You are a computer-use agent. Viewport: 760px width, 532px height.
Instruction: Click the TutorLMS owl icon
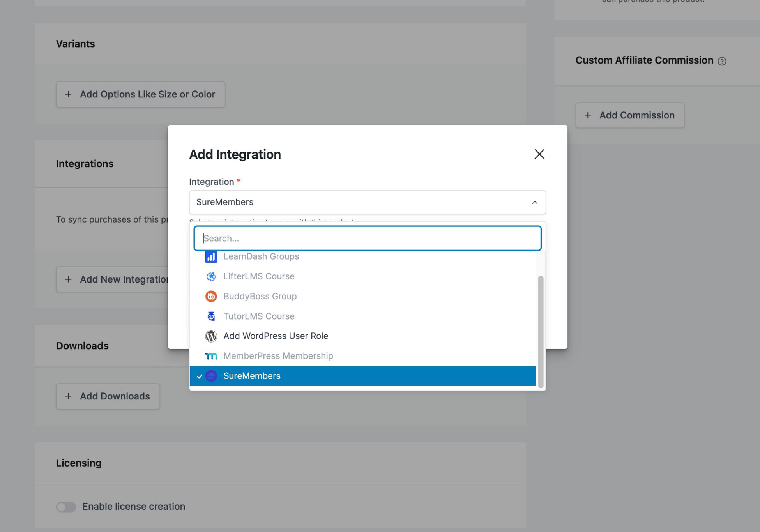tap(211, 316)
